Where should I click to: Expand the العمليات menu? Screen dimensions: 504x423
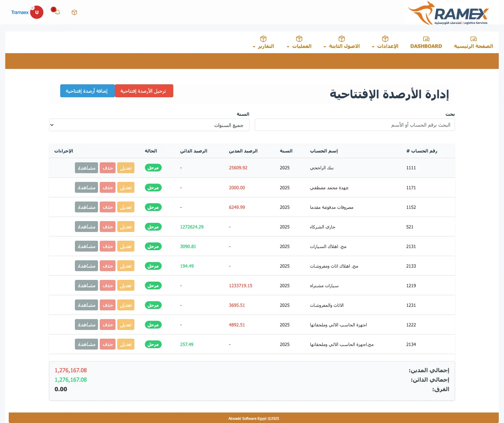[299, 43]
